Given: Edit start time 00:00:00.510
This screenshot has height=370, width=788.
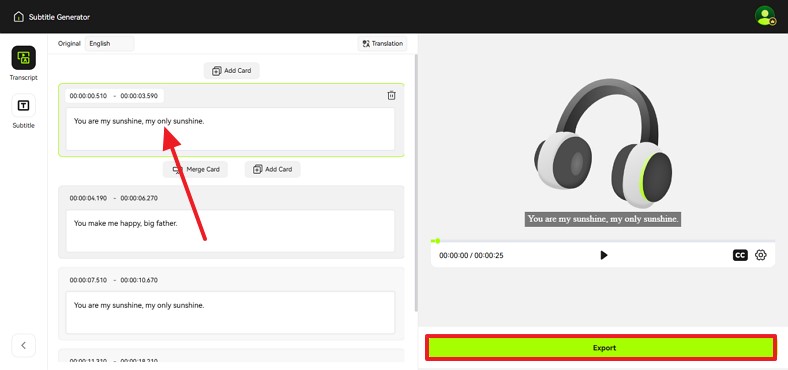Looking at the screenshot, I should tap(88, 96).
